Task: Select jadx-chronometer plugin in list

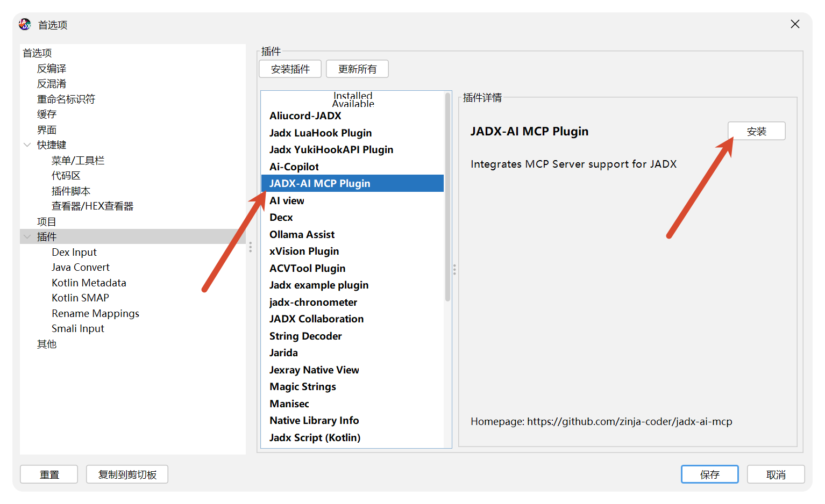Action: [x=352, y=303]
